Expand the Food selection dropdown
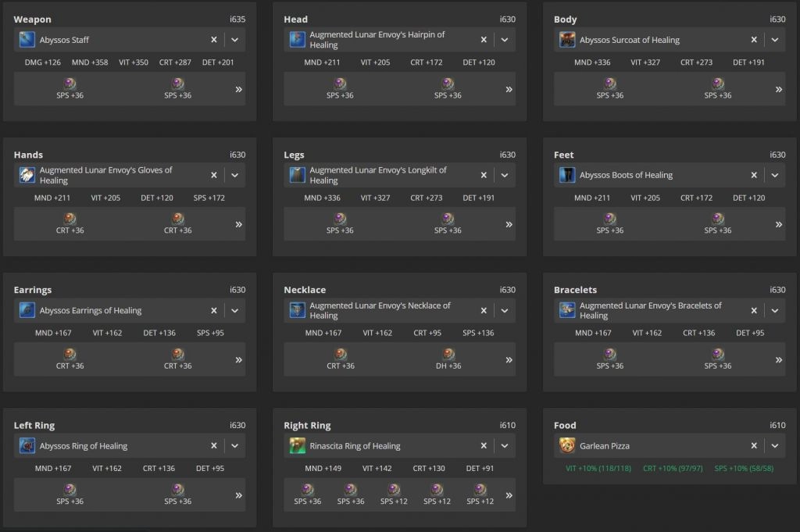This screenshot has height=532, width=800. [x=774, y=446]
